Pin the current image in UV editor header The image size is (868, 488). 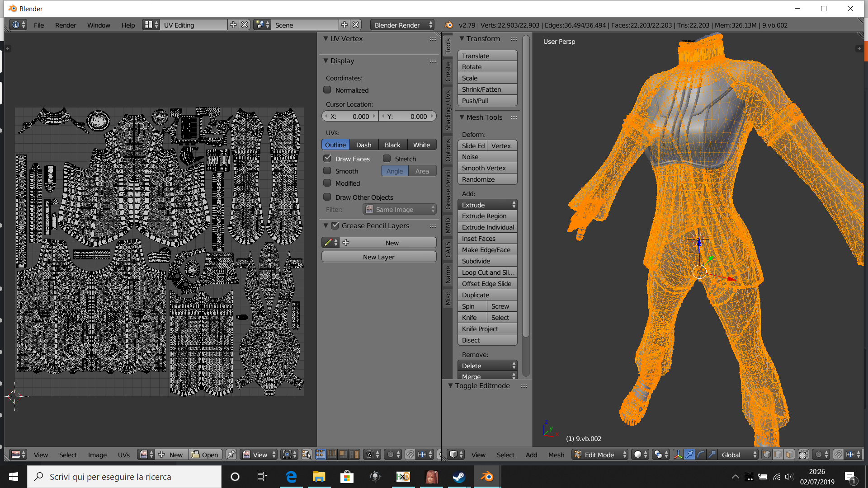click(231, 455)
